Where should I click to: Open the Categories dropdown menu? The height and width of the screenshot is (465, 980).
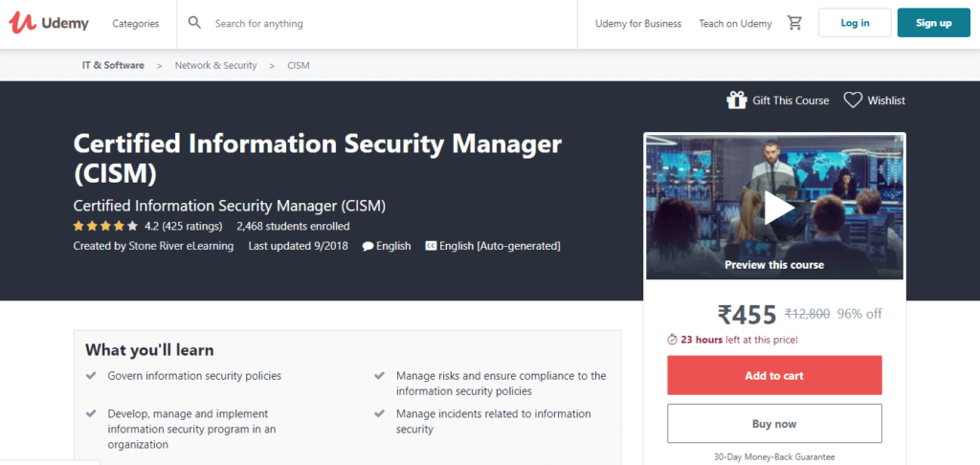pyautogui.click(x=136, y=23)
